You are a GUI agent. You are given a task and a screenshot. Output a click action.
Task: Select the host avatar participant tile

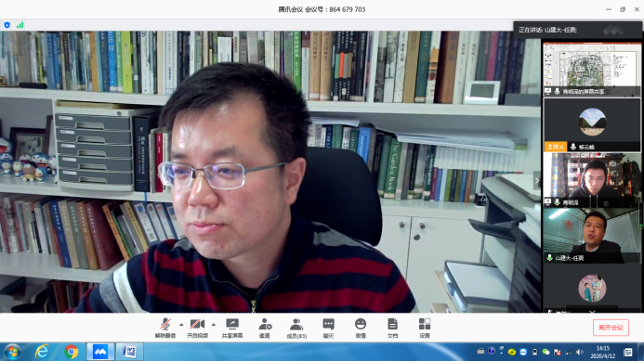click(x=592, y=124)
